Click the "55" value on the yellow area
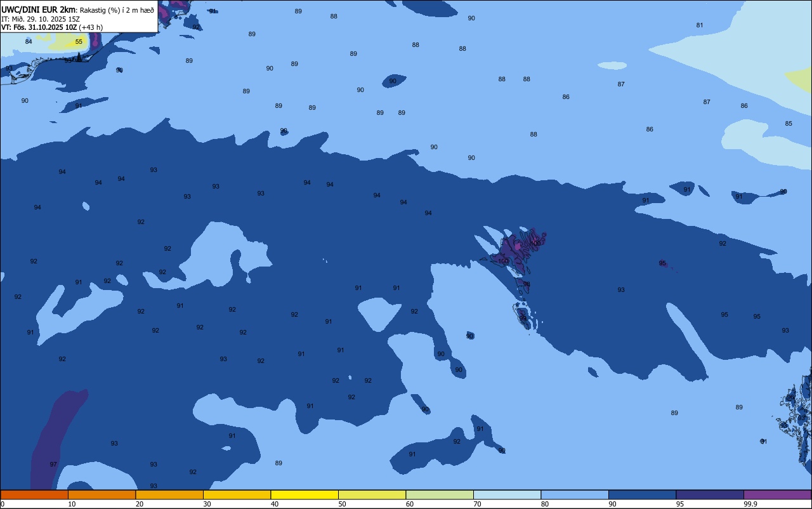The height and width of the screenshot is (509, 812). tap(79, 42)
